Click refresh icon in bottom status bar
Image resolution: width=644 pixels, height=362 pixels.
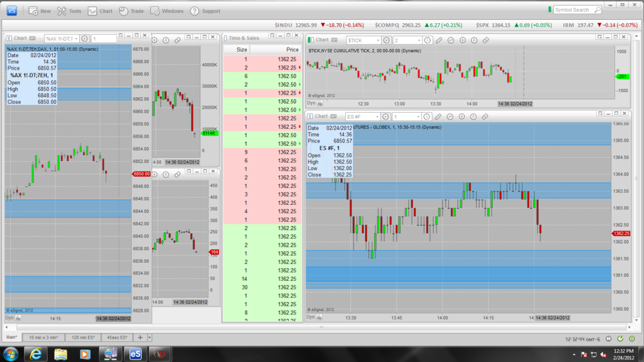click(620, 339)
